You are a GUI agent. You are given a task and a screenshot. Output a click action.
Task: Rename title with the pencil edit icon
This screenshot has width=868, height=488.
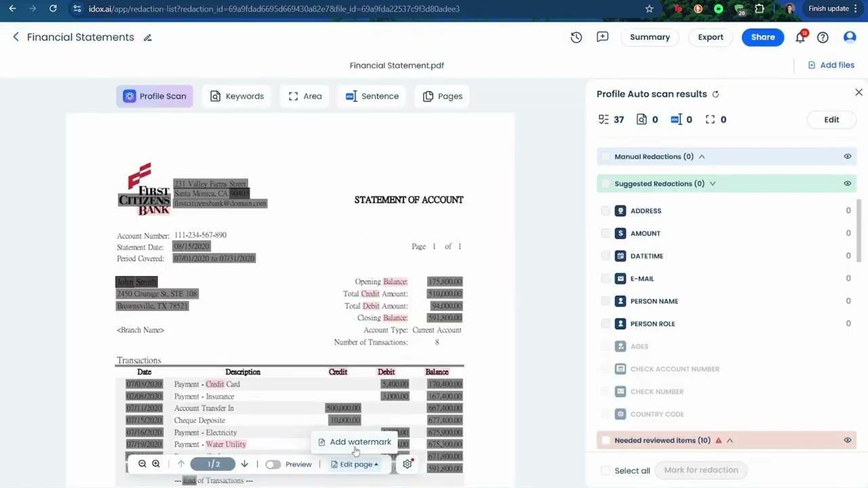(x=148, y=37)
